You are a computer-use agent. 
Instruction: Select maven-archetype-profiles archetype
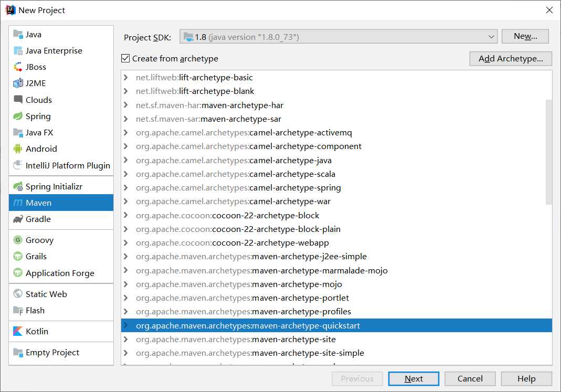(336, 312)
